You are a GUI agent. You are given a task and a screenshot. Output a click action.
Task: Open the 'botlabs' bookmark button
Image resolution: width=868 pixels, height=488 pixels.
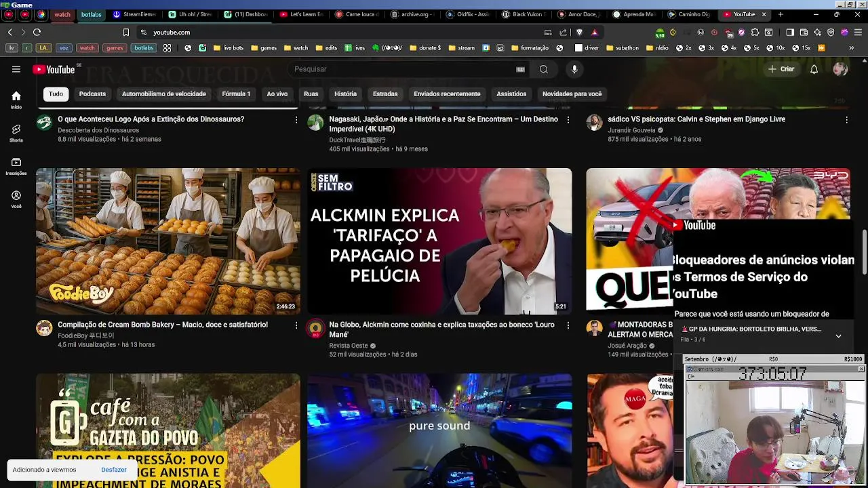coord(144,48)
